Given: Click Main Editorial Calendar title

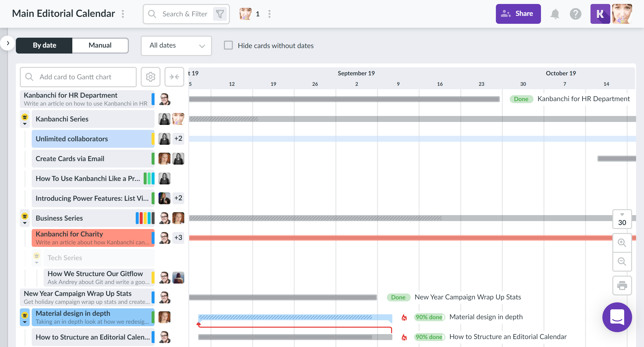Looking at the screenshot, I should [x=63, y=14].
